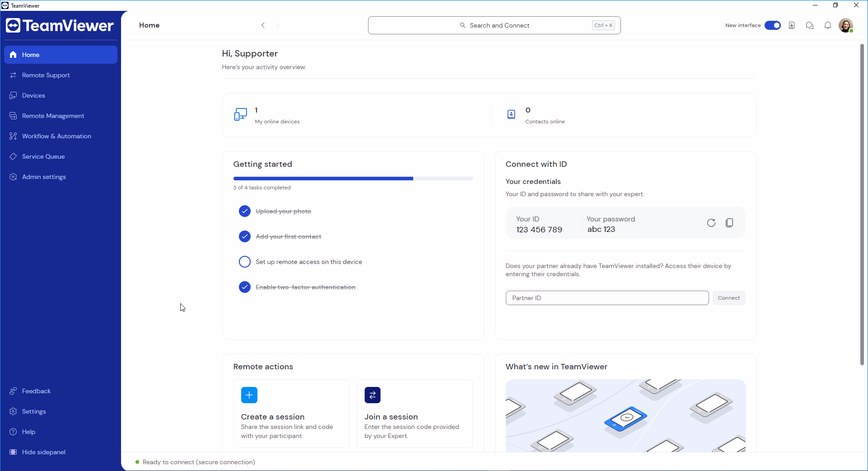868x471 pixels.
Task: Click the password value abc 123
Action: tap(601, 229)
